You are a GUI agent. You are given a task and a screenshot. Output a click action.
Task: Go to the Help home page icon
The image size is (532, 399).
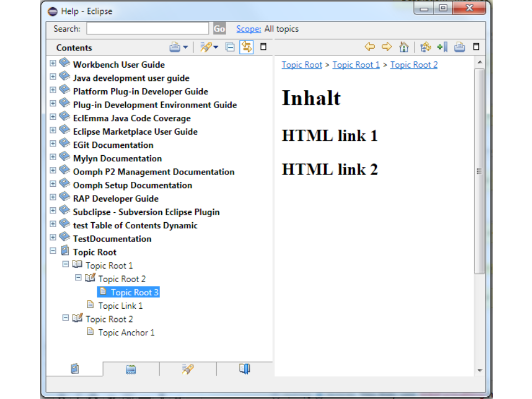404,47
